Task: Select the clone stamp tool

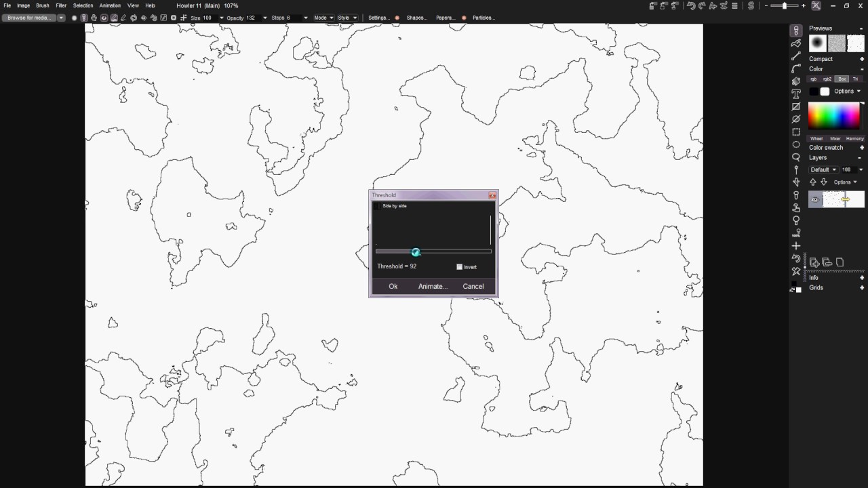Action: click(x=796, y=207)
